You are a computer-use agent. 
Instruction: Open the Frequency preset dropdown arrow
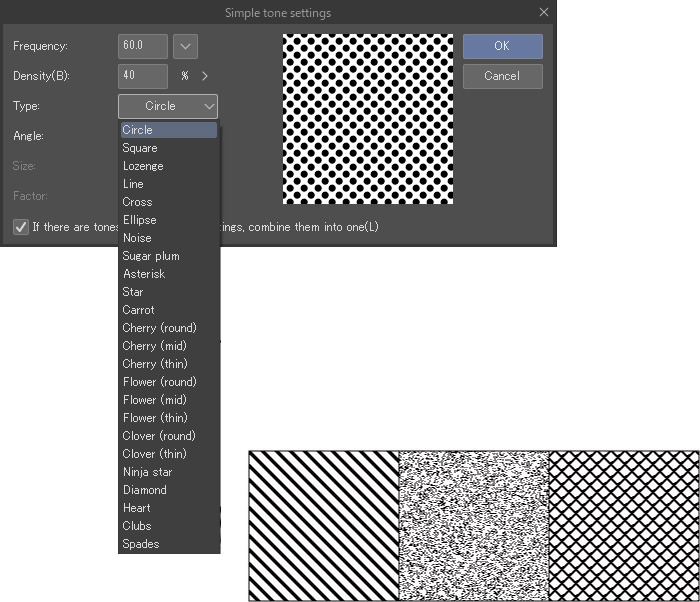pyautogui.click(x=185, y=46)
